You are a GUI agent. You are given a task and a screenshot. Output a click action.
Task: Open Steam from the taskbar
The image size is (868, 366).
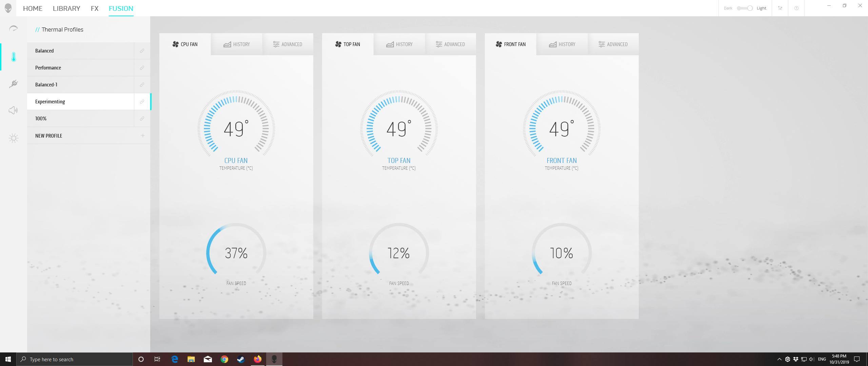pyautogui.click(x=241, y=359)
